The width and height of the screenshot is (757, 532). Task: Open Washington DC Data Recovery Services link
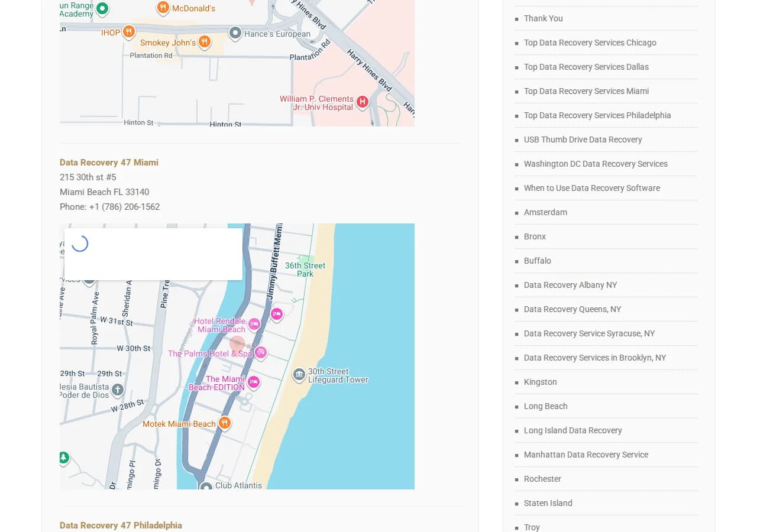(x=595, y=164)
